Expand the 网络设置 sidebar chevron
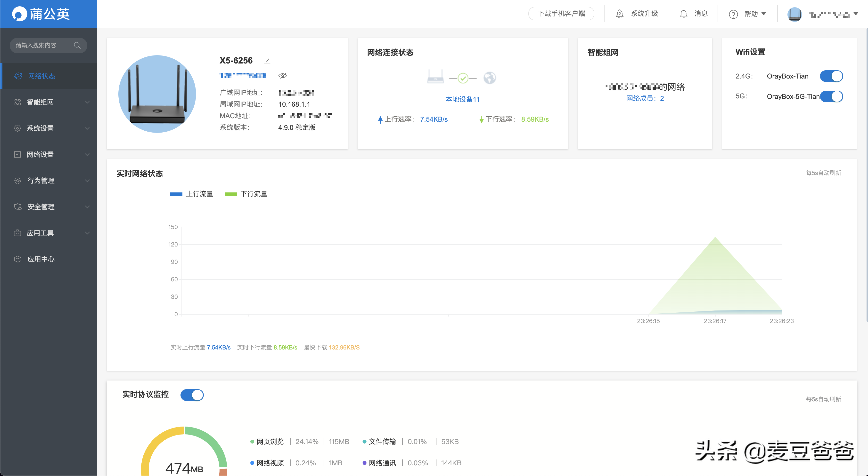 pos(87,155)
